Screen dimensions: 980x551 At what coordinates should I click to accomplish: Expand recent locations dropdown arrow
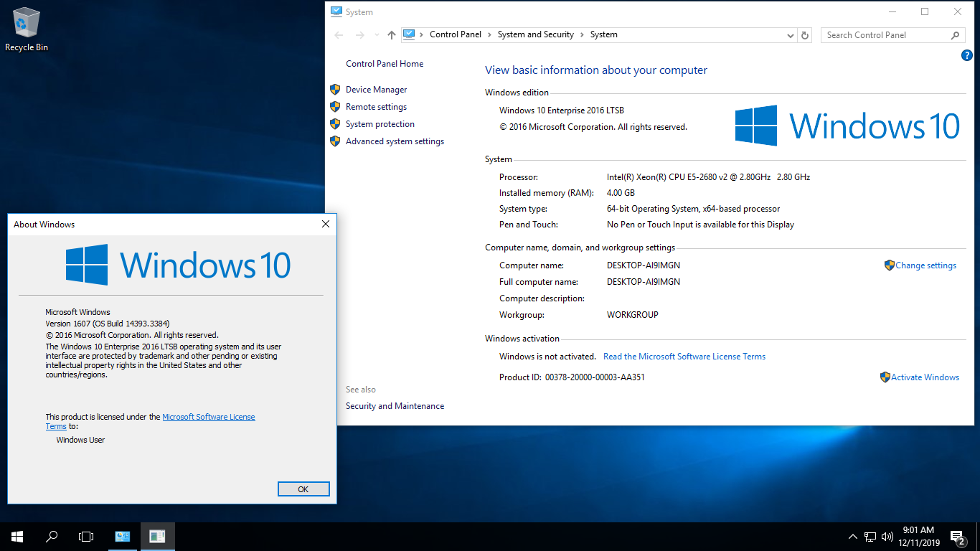[377, 35]
